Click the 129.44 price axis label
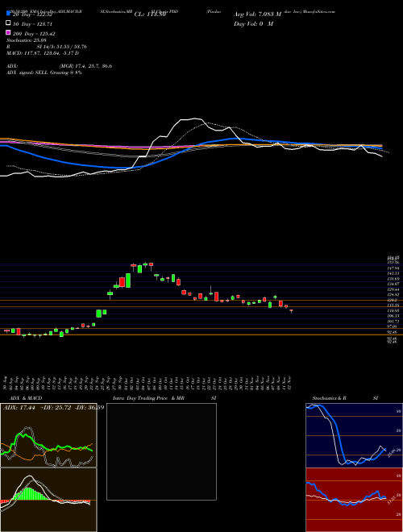Screen dimensions: 403x532 coord(393,289)
